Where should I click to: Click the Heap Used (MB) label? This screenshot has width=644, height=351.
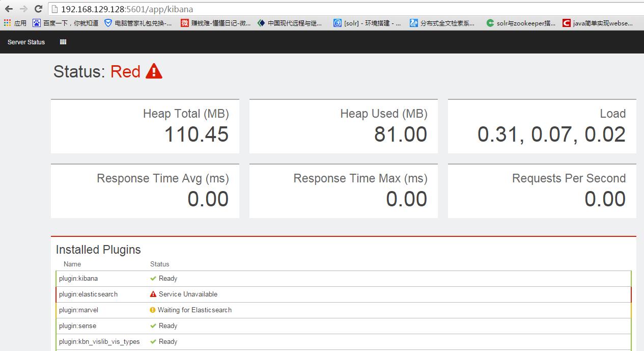click(384, 114)
